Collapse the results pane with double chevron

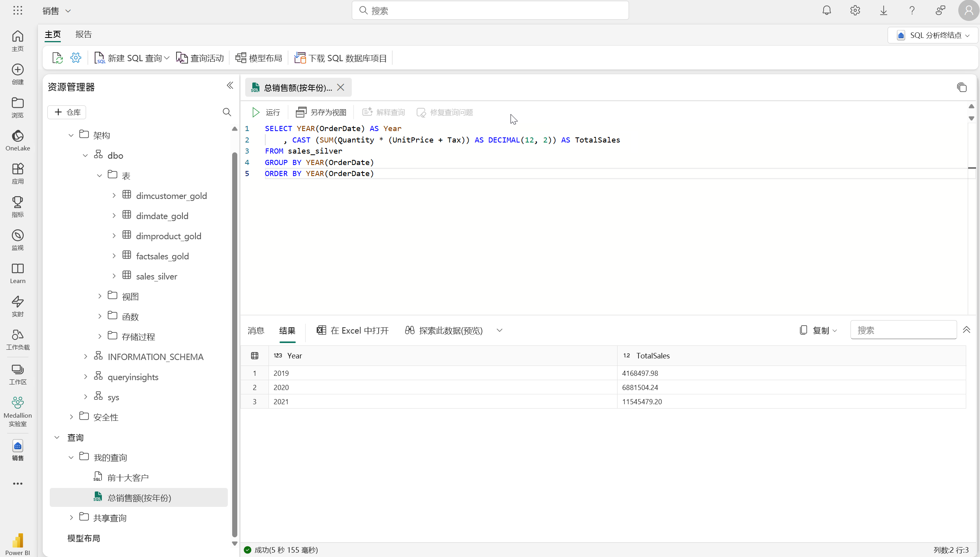(x=967, y=330)
